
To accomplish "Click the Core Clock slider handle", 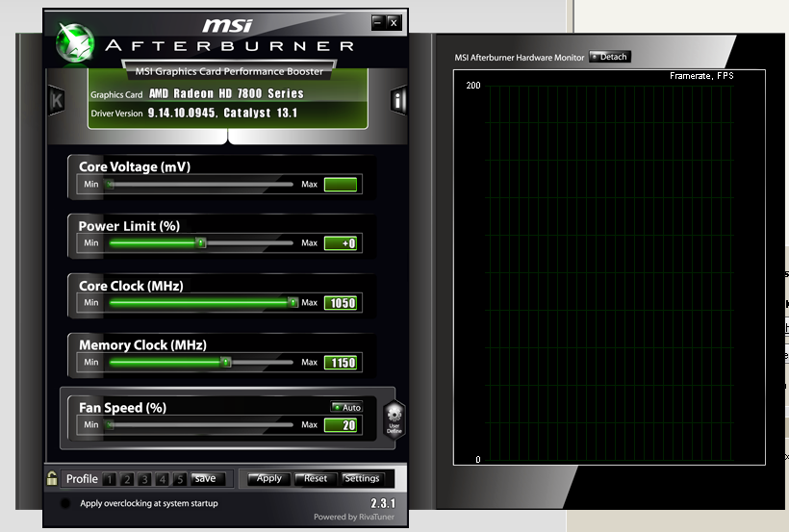I will tap(293, 302).
